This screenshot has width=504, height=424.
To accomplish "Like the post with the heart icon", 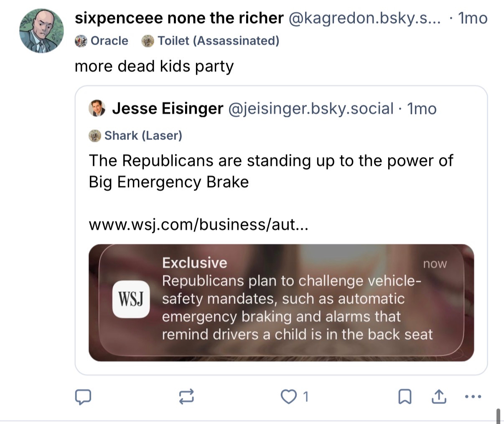I will pyautogui.click(x=288, y=396).
